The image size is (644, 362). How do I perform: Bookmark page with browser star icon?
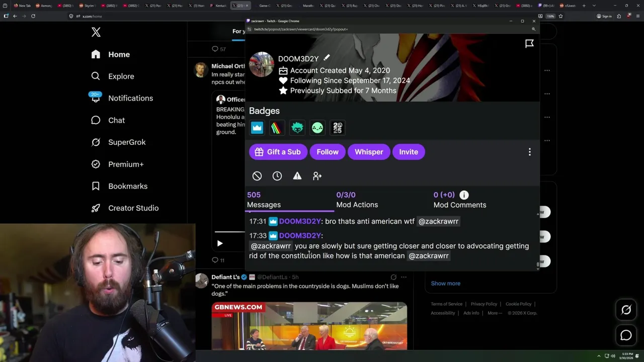point(560,16)
